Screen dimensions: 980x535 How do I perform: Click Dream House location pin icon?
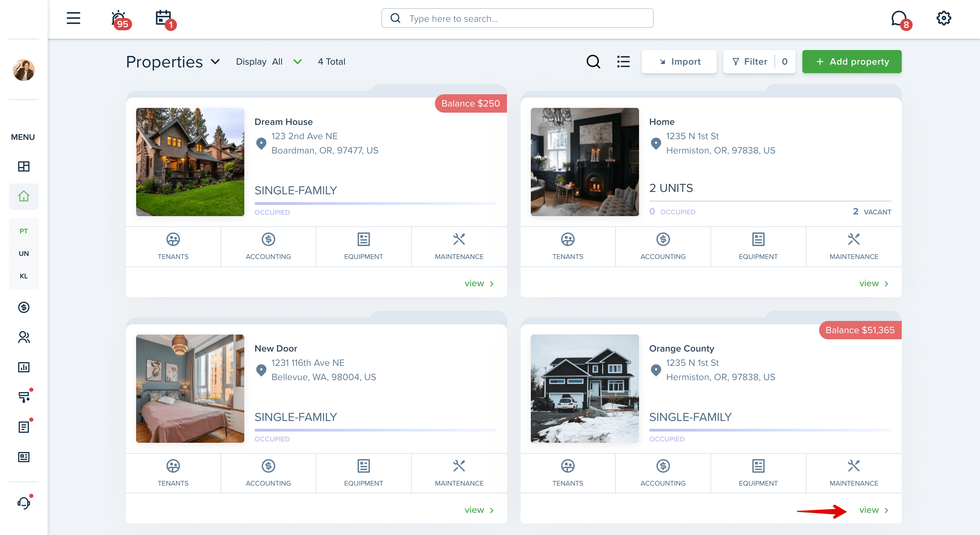[261, 144]
